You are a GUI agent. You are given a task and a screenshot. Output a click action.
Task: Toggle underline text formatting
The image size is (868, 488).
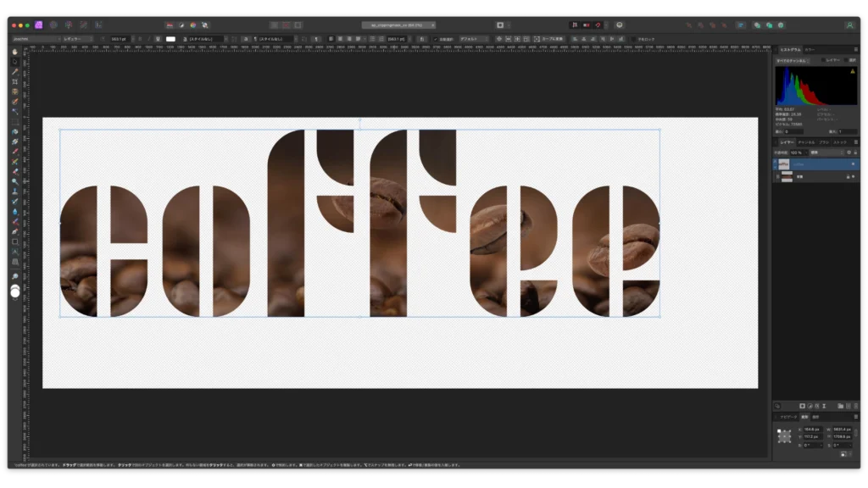click(158, 39)
